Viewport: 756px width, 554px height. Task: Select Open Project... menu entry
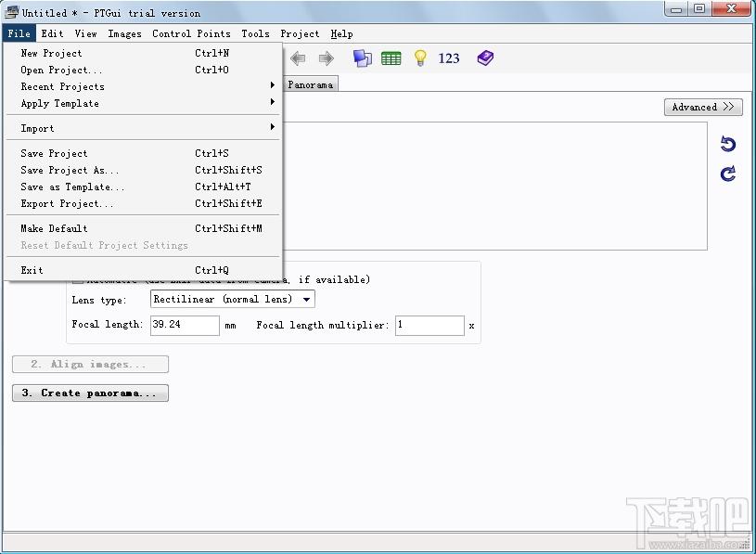pyautogui.click(x=144, y=70)
